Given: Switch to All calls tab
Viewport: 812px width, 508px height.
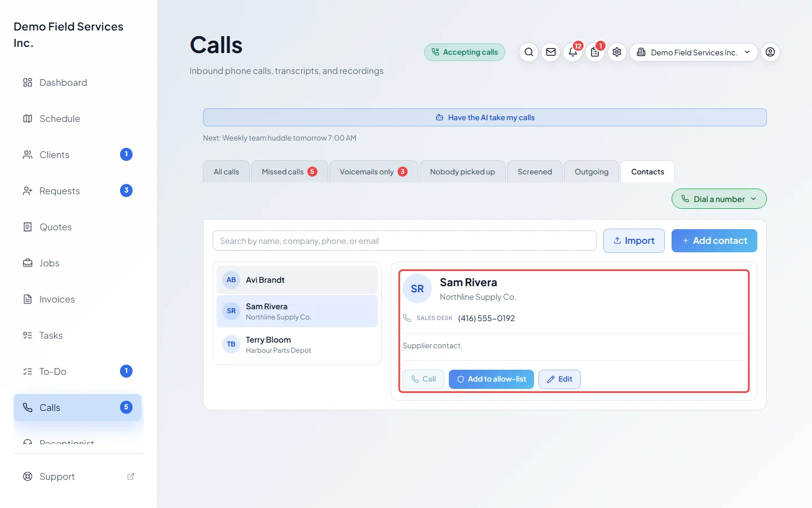Looking at the screenshot, I should point(226,172).
